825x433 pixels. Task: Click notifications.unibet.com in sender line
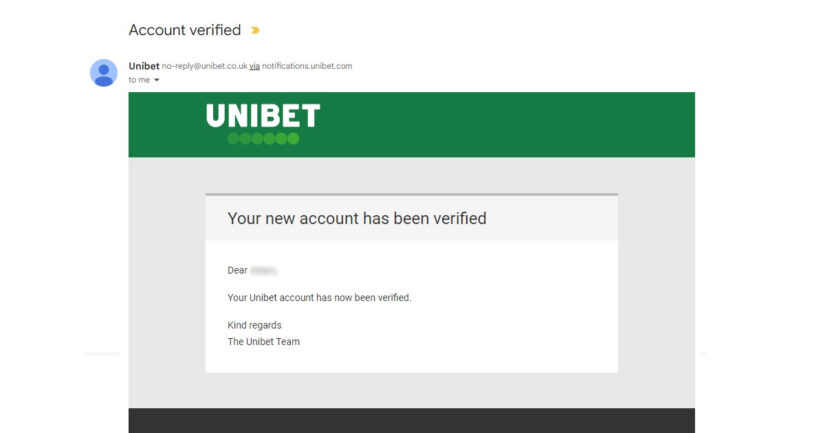point(307,66)
